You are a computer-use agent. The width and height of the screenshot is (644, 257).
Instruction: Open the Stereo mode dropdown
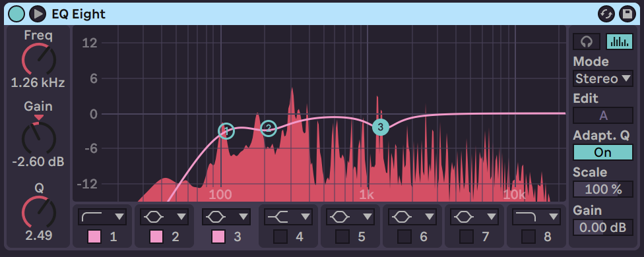[603, 78]
